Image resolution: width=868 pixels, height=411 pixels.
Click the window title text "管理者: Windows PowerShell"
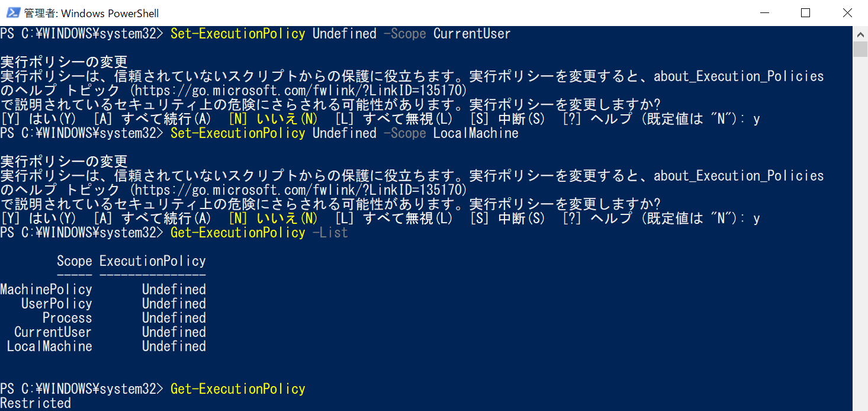tap(91, 13)
